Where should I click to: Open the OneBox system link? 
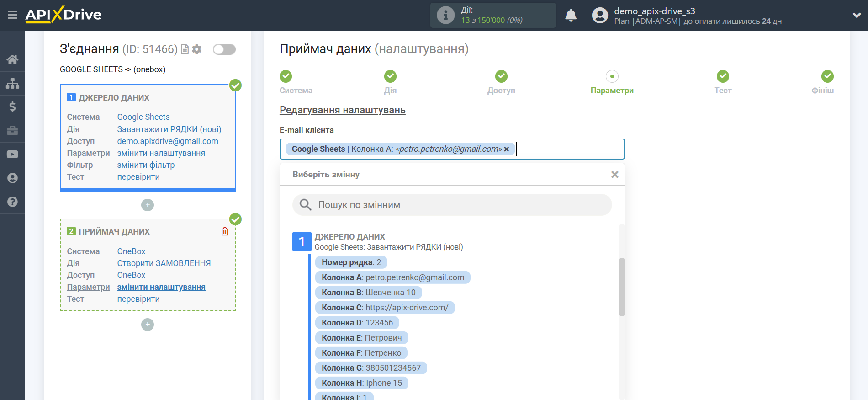(131, 251)
